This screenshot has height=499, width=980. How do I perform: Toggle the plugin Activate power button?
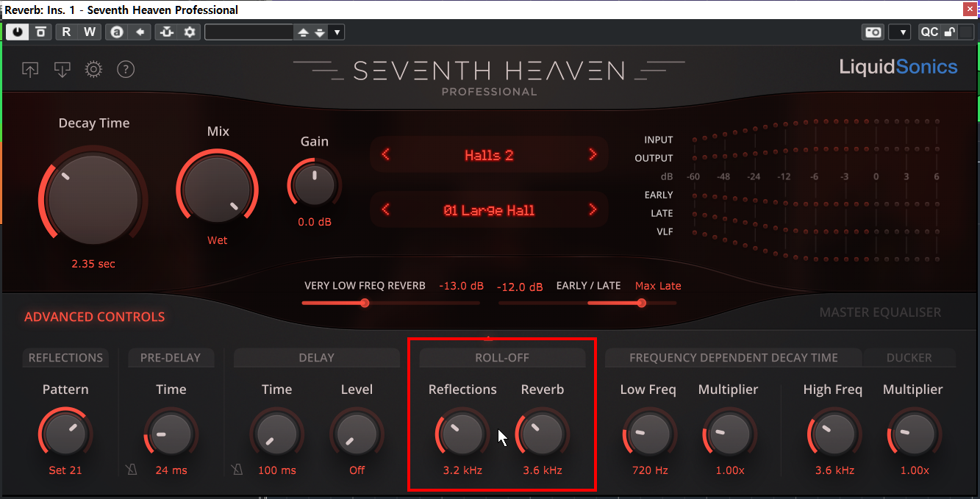click(18, 32)
